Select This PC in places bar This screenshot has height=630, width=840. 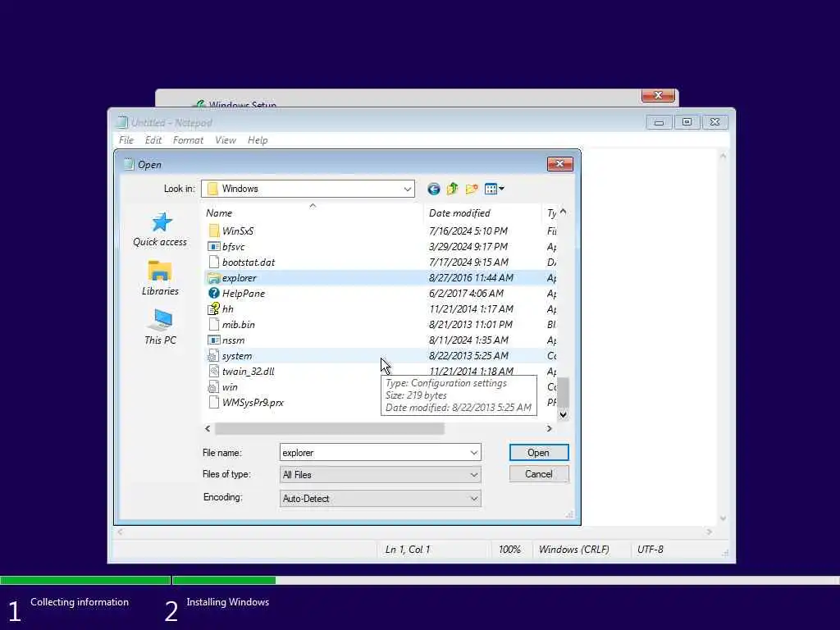pos(160,326)
